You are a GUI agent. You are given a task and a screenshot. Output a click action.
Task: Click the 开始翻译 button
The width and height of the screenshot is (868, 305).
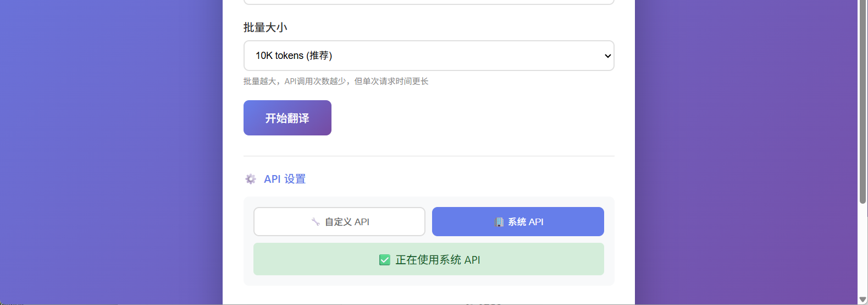[x=288, y=118]
